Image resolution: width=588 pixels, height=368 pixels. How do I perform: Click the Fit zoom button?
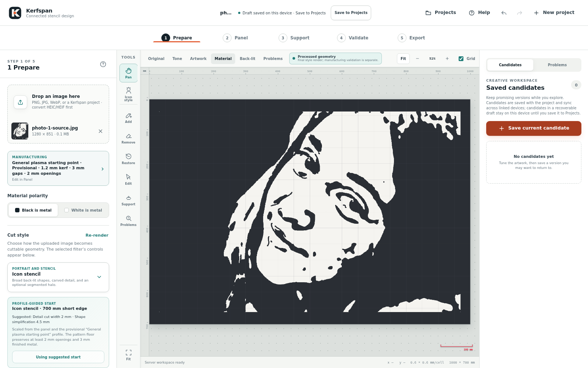point(403,59)
